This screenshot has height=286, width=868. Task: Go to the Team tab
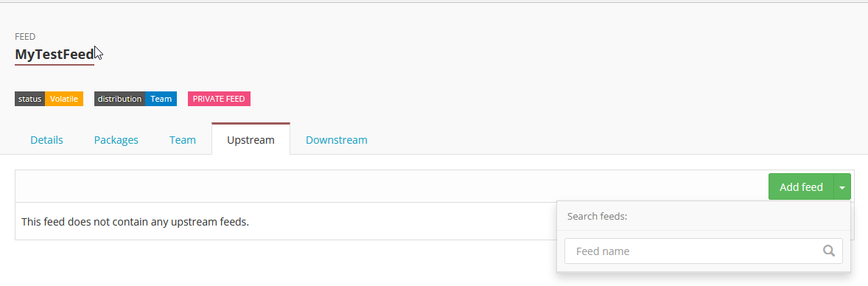click(x=183, y=139)
